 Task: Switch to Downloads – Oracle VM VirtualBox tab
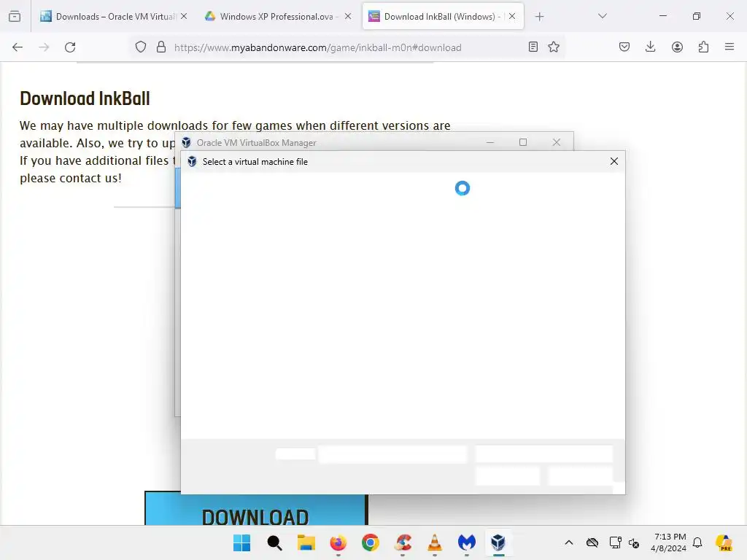115,17
